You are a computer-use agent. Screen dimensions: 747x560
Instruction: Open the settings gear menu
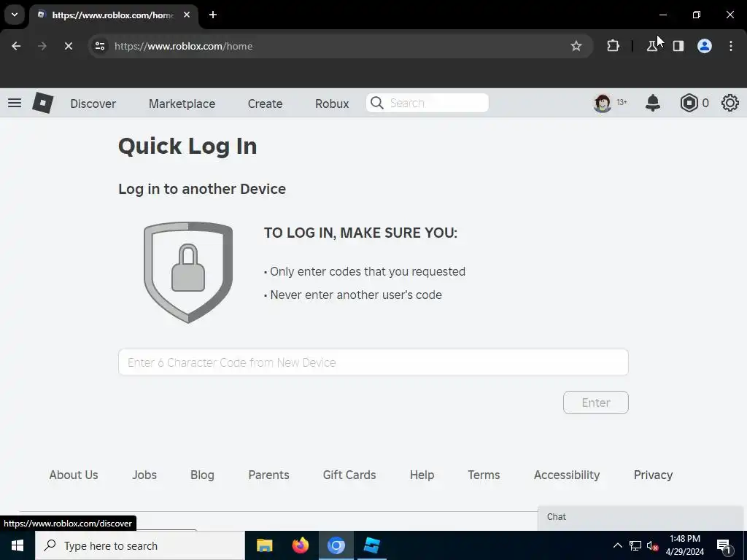tap(729, 103)
